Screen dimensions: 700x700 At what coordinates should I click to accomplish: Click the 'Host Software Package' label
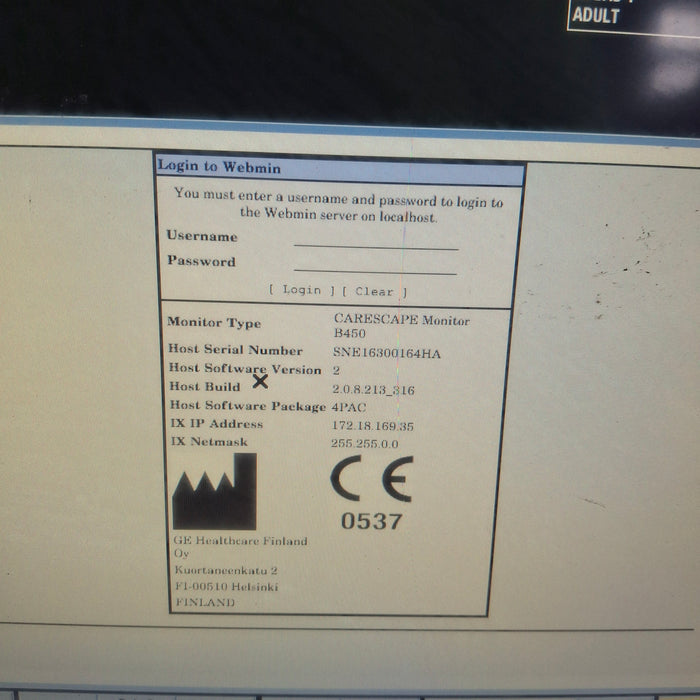(248, 406)
